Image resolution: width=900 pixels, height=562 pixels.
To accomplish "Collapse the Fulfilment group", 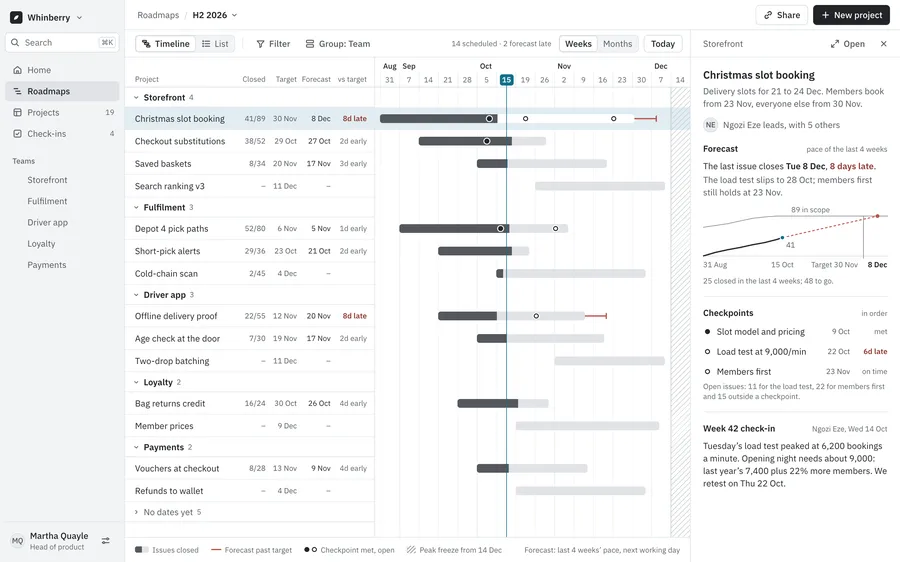I will 136,207.
